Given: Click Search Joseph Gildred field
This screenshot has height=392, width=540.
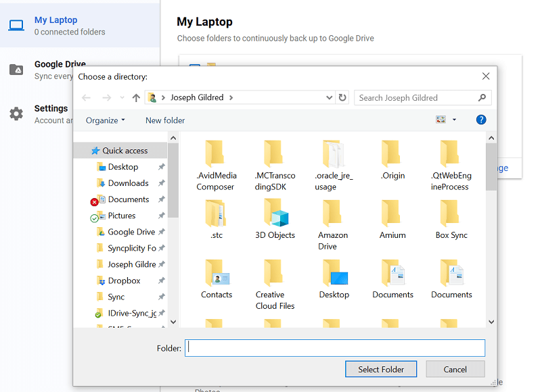Looking at the screenshot, I should coord(422,97).
